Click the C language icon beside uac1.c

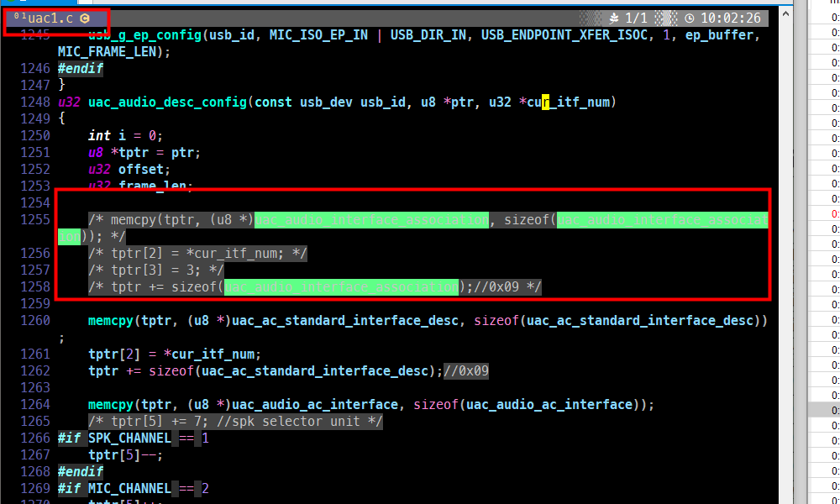point(85,18)
